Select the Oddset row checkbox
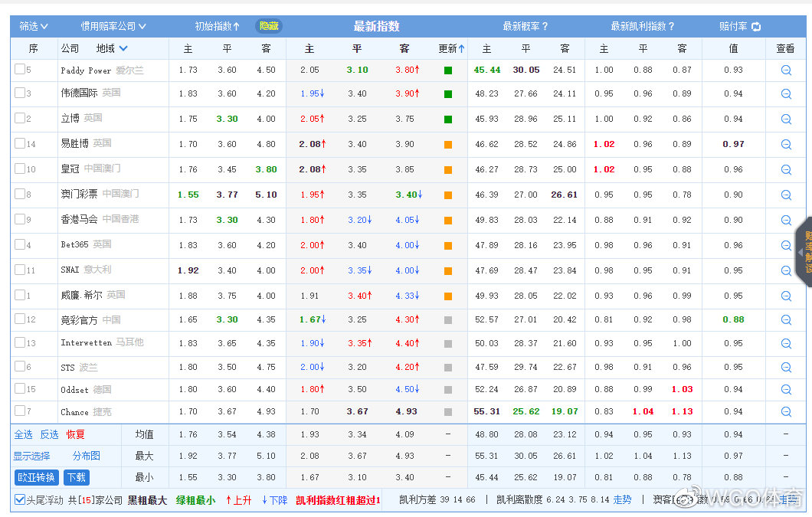Image resolution: width=812 pixels, height=517 pixels. 20,388
